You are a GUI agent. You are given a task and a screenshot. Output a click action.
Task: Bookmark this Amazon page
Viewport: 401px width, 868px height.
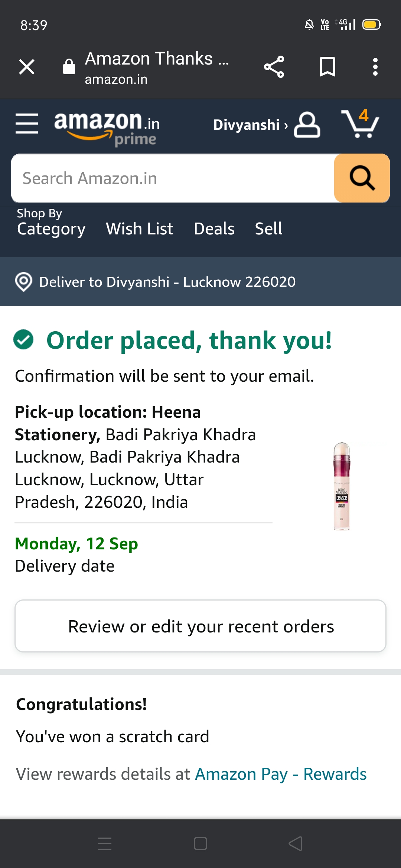pos(327,67)
